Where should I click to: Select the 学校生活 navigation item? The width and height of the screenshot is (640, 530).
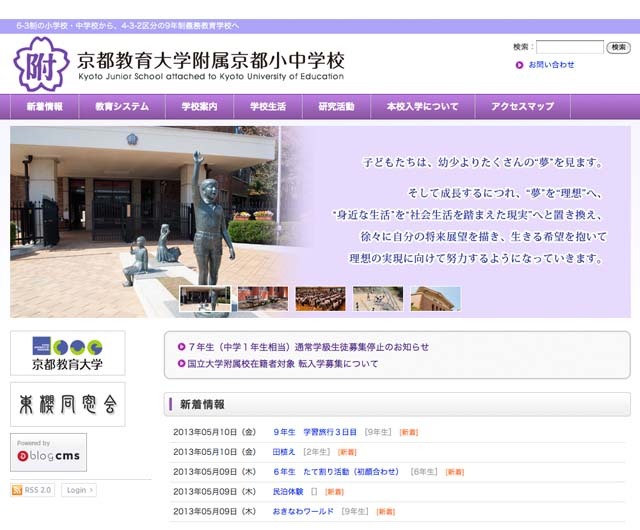(267, 107)
